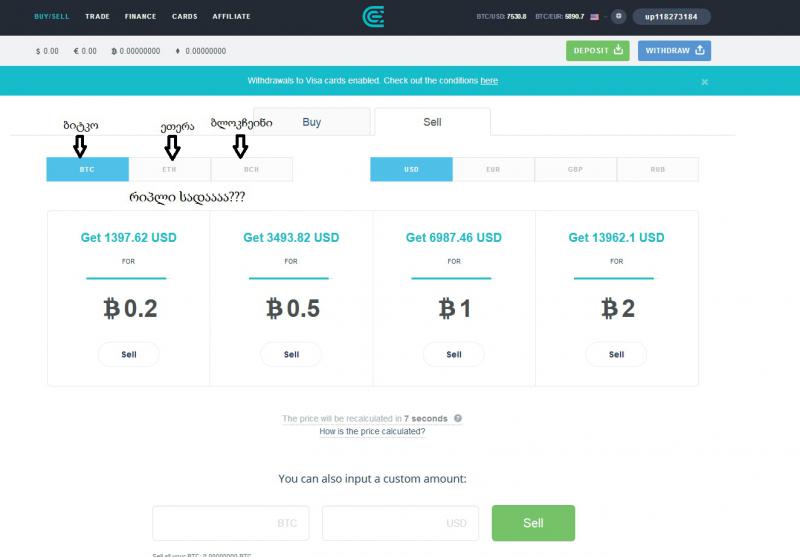This screenshot has height=557, width=800.
Task: Select USD as the payout currency
Action: [x=411, y=170]
